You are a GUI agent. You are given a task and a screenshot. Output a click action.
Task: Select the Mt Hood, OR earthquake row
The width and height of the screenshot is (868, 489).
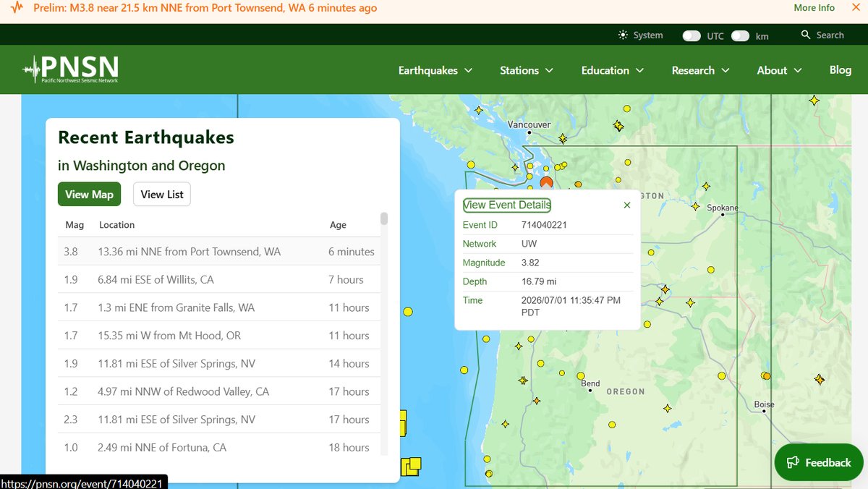point(218,336)
